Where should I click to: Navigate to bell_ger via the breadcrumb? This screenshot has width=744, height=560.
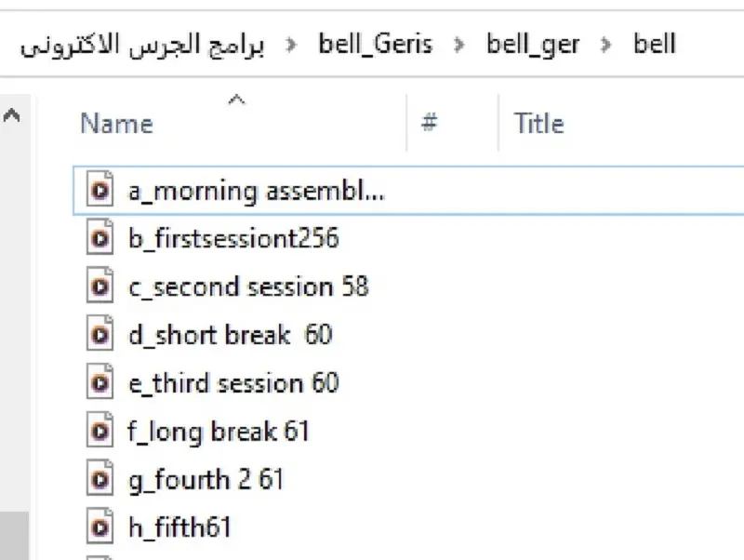tap(533, 43)
